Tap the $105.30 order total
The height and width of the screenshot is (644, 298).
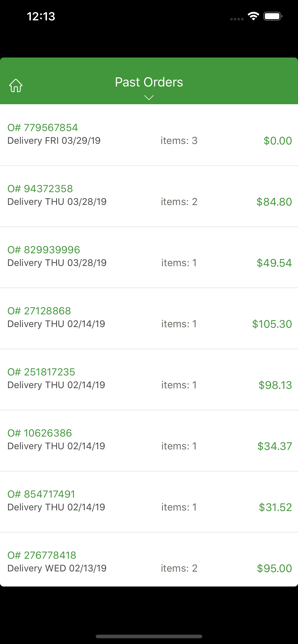pos(272,324)
